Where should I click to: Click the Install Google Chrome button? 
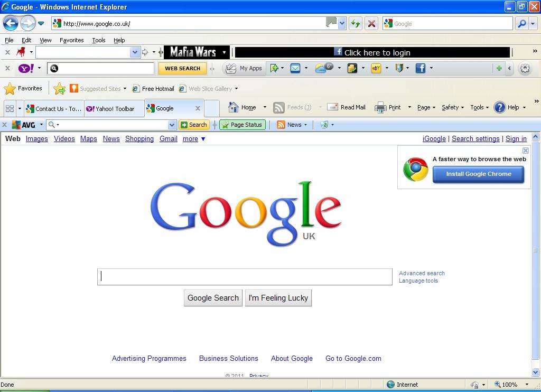coord(478,174)
